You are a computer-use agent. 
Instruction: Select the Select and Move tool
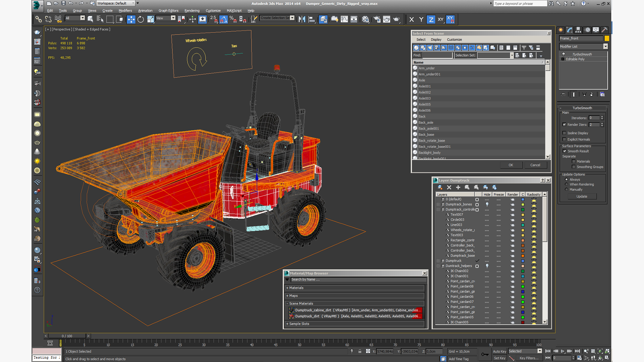point(131,19)
